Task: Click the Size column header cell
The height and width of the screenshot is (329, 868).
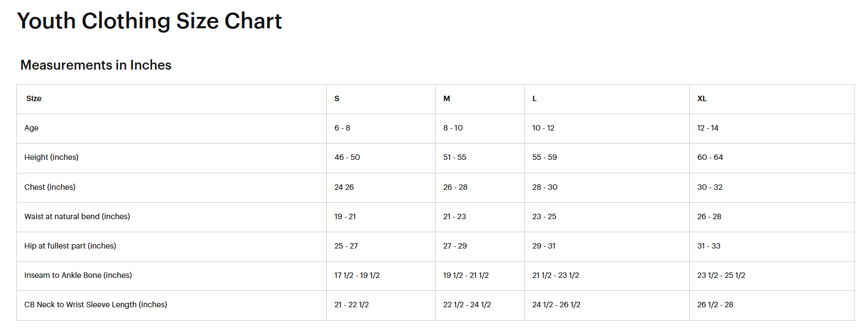Action: coord(34,98)
